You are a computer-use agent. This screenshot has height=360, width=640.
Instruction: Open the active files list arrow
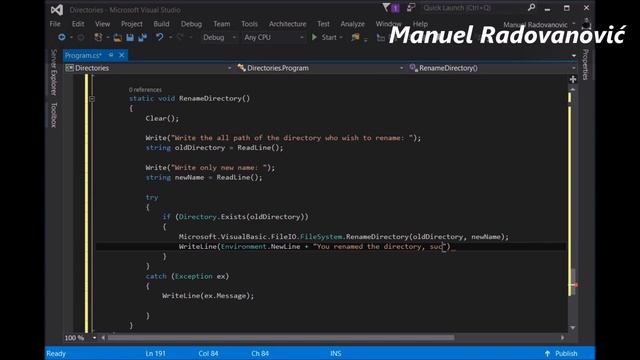[x=574, y=56]
